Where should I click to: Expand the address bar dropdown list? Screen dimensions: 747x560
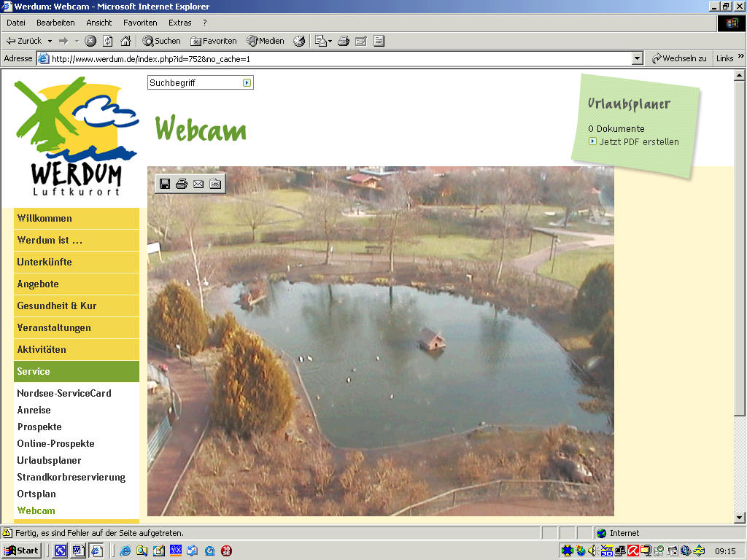(637, 58)
